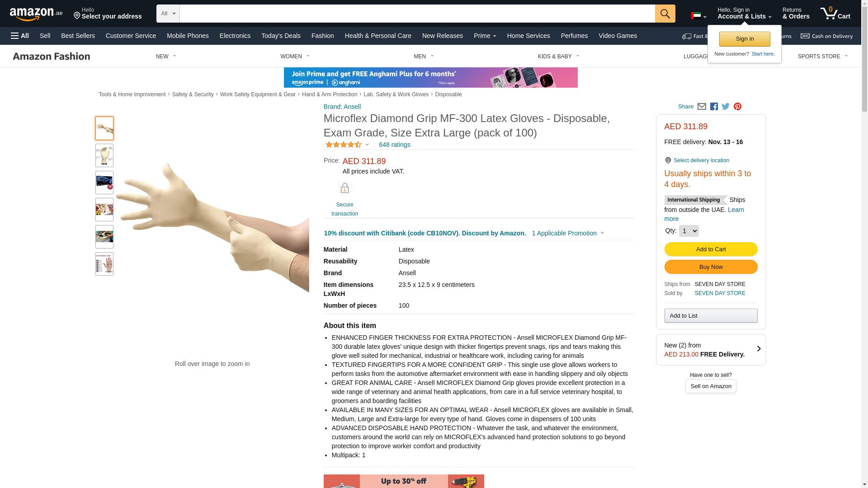
Task: Click into the search text field
Action: point(417,14)
